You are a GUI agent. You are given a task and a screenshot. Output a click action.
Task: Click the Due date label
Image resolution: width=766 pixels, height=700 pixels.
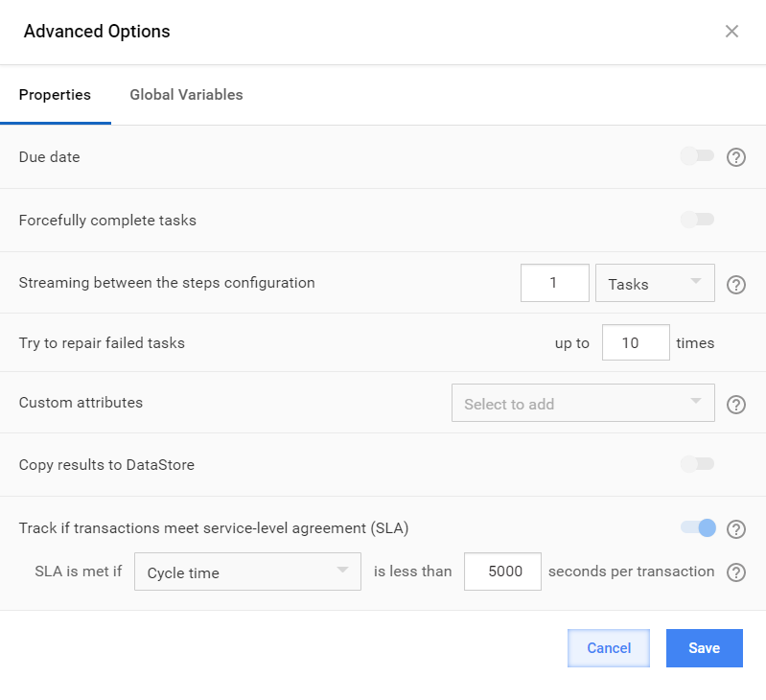coord(49,157)
